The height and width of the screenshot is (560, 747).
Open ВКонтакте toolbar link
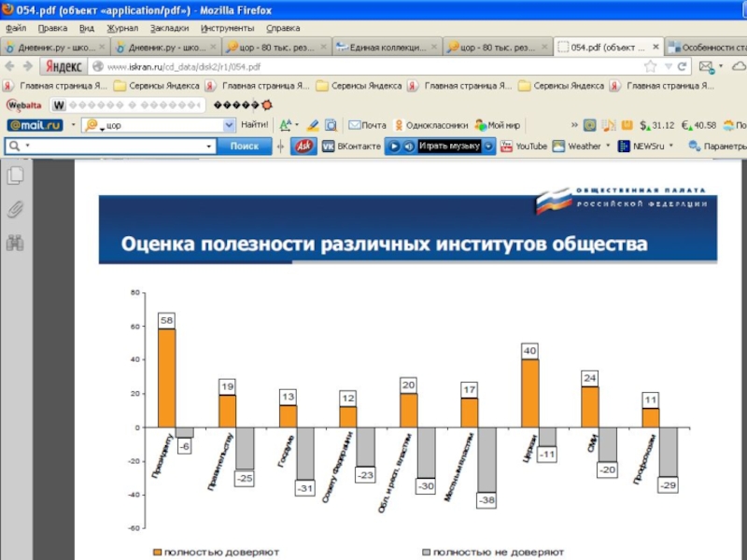(x=352, y=147)
